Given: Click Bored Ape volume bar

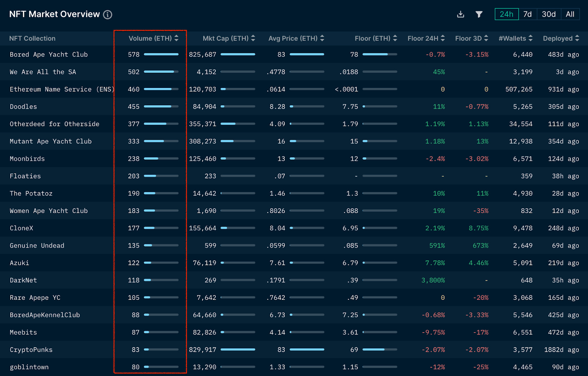Looking at the screenshot, I should 161,54.
